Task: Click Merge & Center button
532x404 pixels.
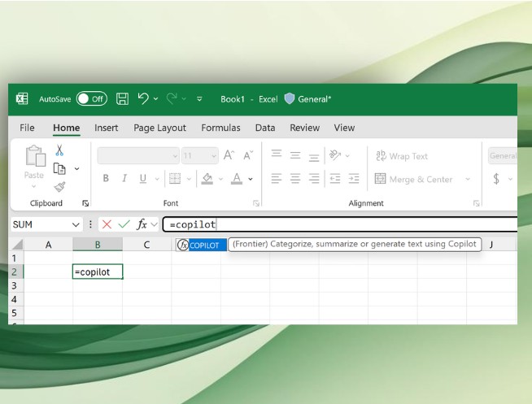Action: (x=413, y=179)
